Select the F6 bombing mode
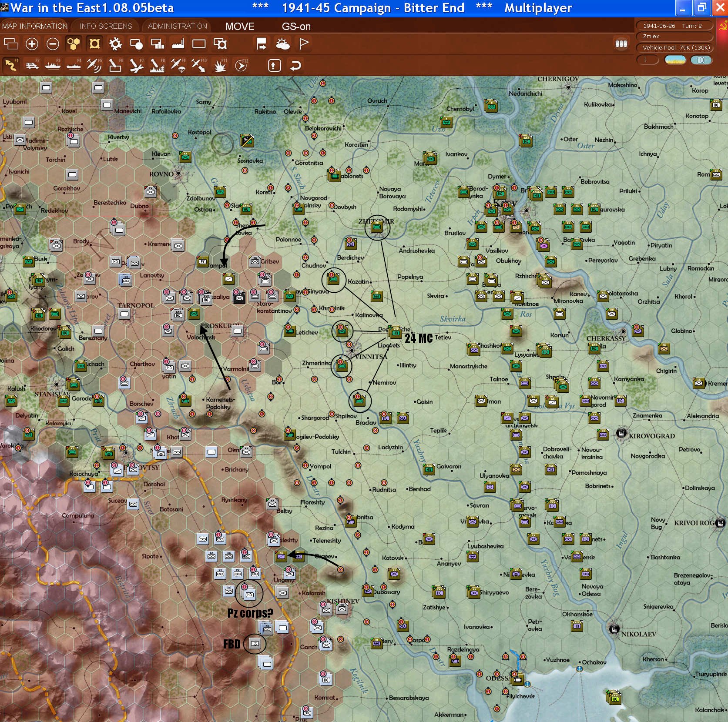 point(115,65)
